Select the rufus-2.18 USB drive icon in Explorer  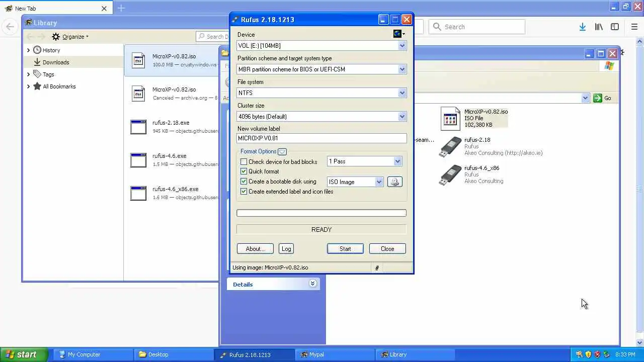(x=450, y=147)
